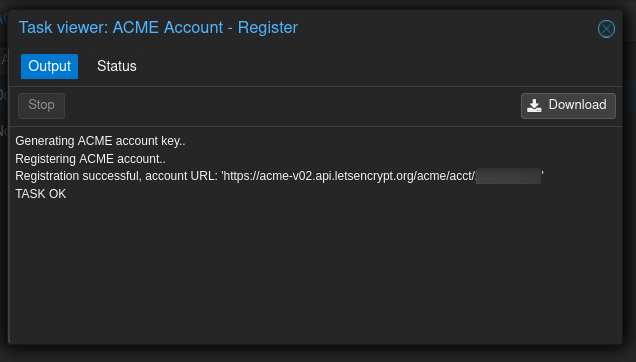Click the 'account URL:' label text

click(181, 176)
